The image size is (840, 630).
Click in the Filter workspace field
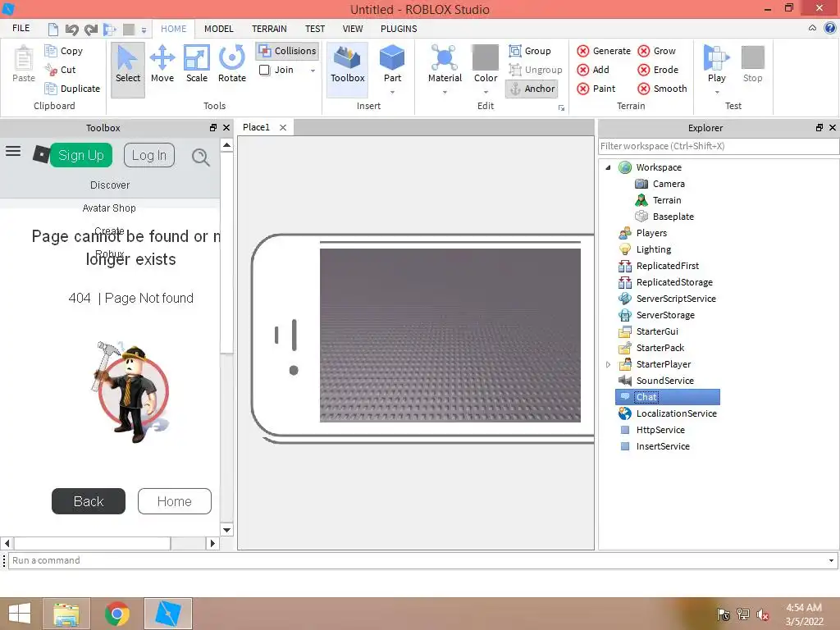pos(719,146)
